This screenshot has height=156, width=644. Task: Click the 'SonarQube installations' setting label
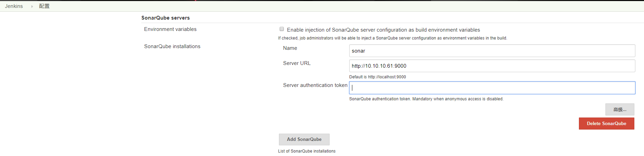coord(172,46)
